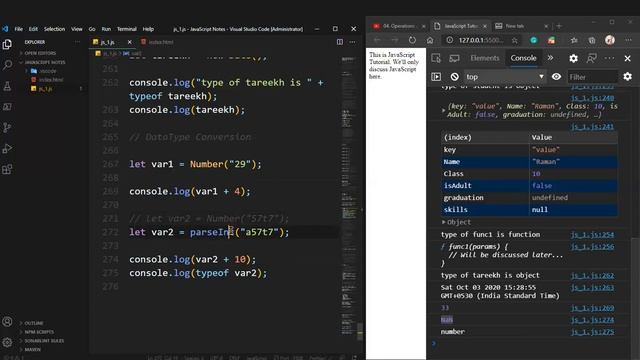
Task: Open the File menu in VS Code
Action: (19, 29)
